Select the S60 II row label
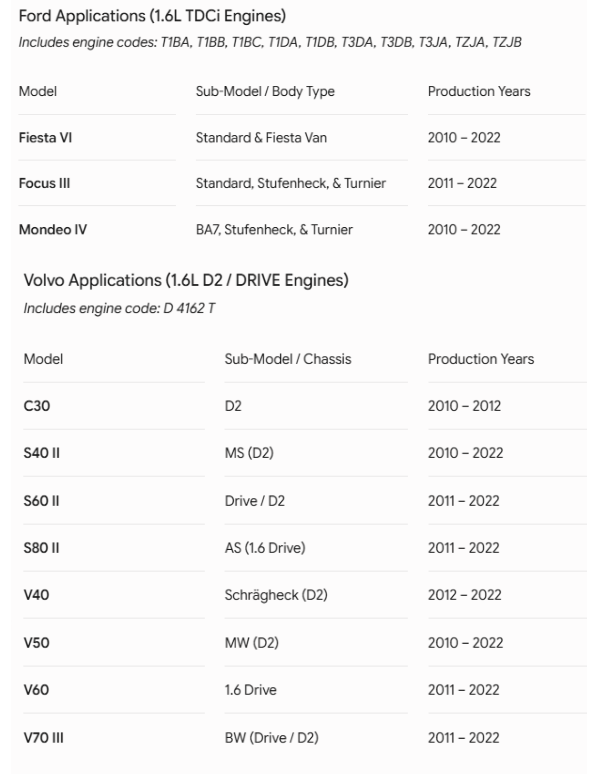590x774 pixels. point(41,501)
